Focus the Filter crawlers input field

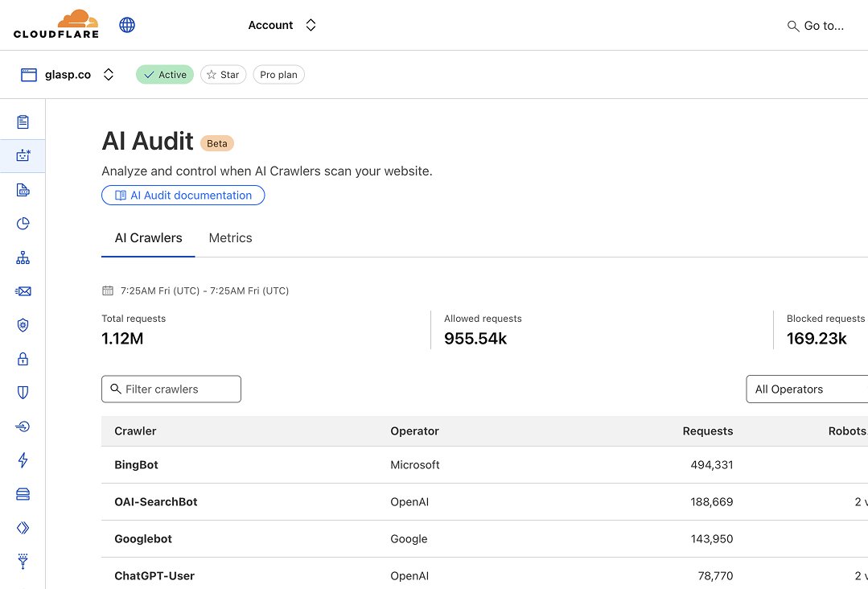point(171,389)
